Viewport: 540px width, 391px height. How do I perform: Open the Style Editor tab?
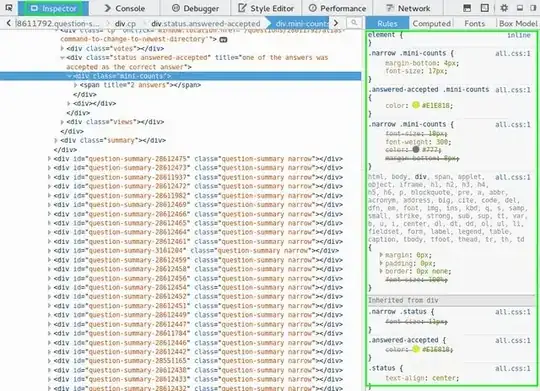click(266, 8)
